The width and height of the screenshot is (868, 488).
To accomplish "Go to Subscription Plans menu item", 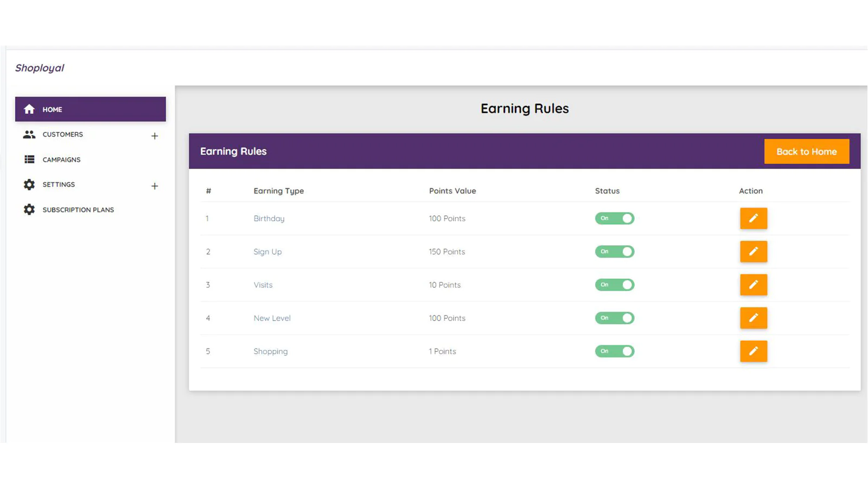I will [78, 210].
